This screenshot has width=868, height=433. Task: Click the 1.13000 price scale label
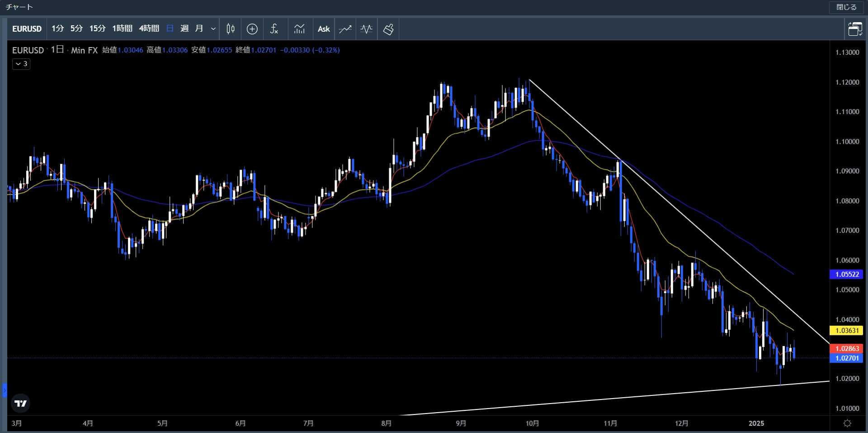(x=847, y=52)
